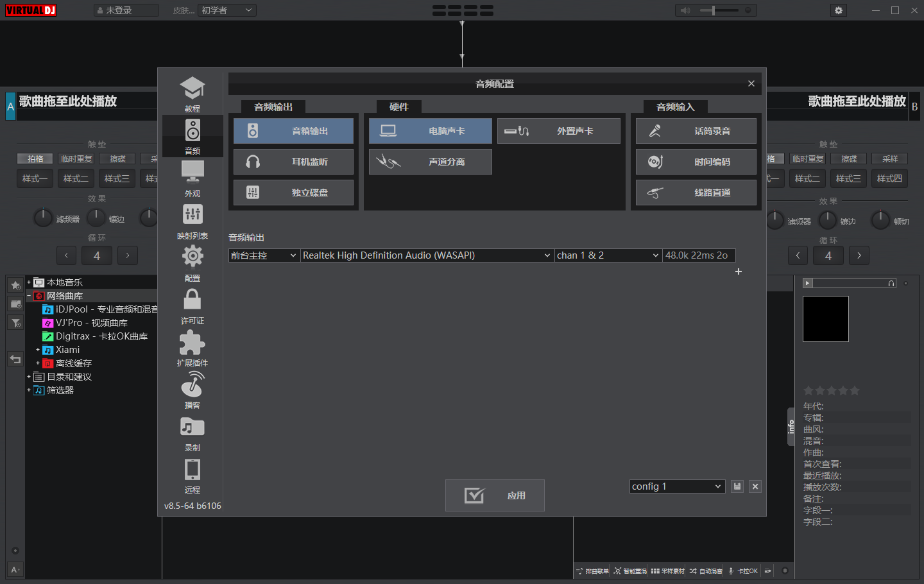Image resolution: width=924 pixels, height=584 pixels.
Task: Open the 配置 options gear section
Action: [x=193, y=264]
